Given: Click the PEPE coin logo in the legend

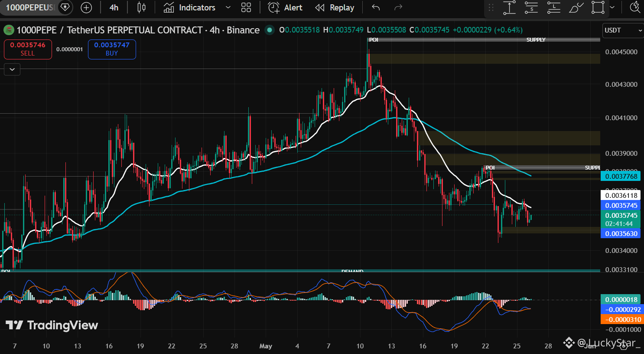Looking at the screenshot, I should point(8,30).
